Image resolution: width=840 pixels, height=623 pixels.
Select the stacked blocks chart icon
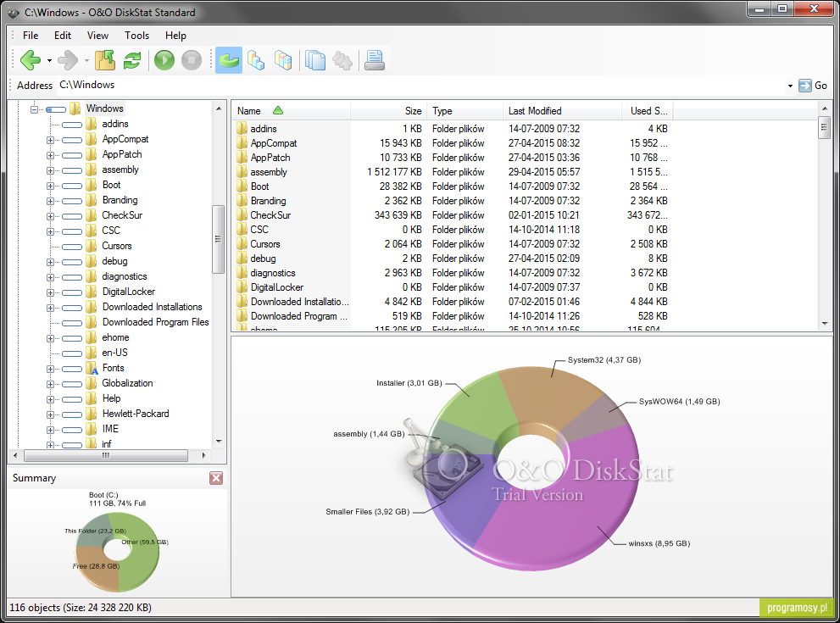pyautogui.click(x=256, y=60)
